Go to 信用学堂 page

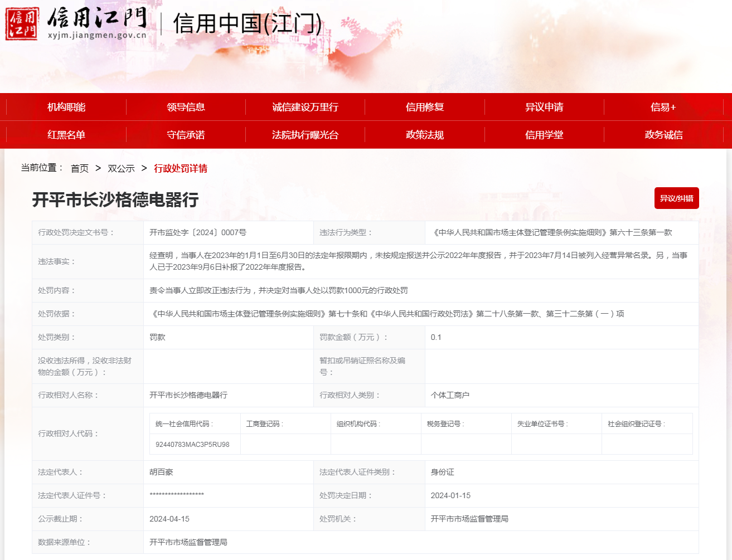(x=544, y=135)
